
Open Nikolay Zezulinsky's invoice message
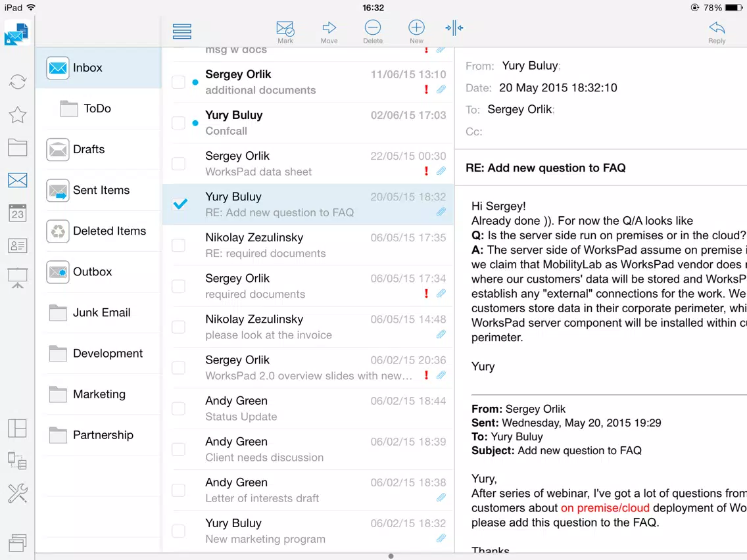pos(308,327)
